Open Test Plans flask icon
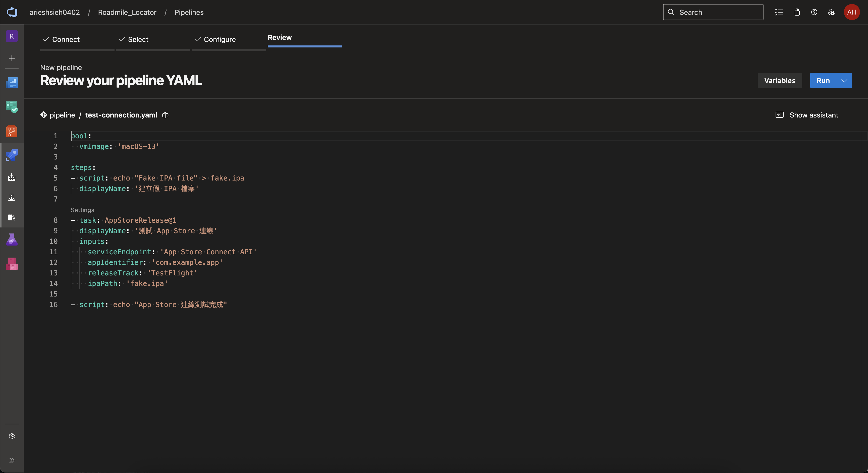Screen dimensions: 868x473 12,240
